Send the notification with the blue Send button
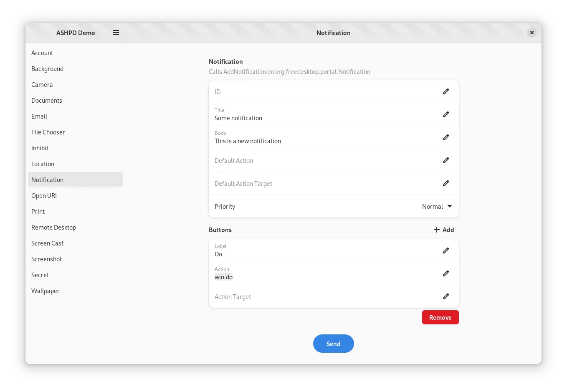This screenshot has width=567, height=392. (x=333, y=344)
